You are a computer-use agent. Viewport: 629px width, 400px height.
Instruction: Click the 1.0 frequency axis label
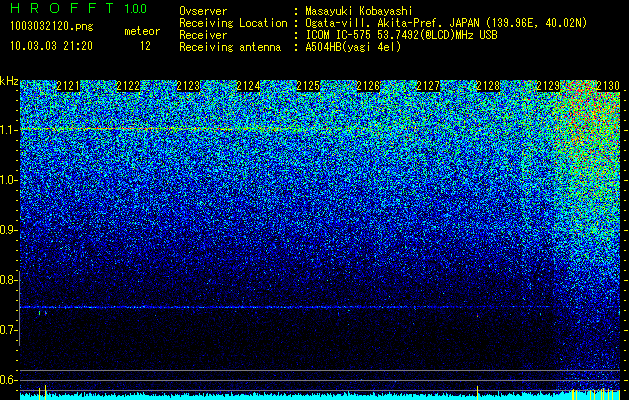pos(9,180)
